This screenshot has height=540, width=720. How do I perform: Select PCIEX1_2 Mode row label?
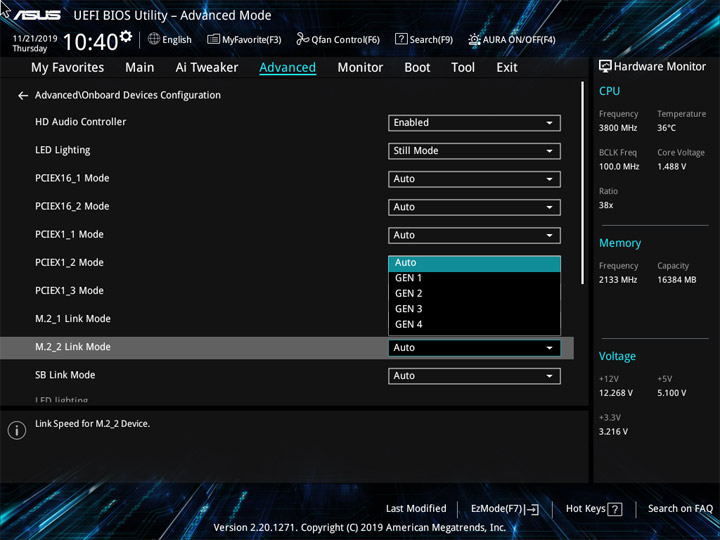(x=69, y=263)
